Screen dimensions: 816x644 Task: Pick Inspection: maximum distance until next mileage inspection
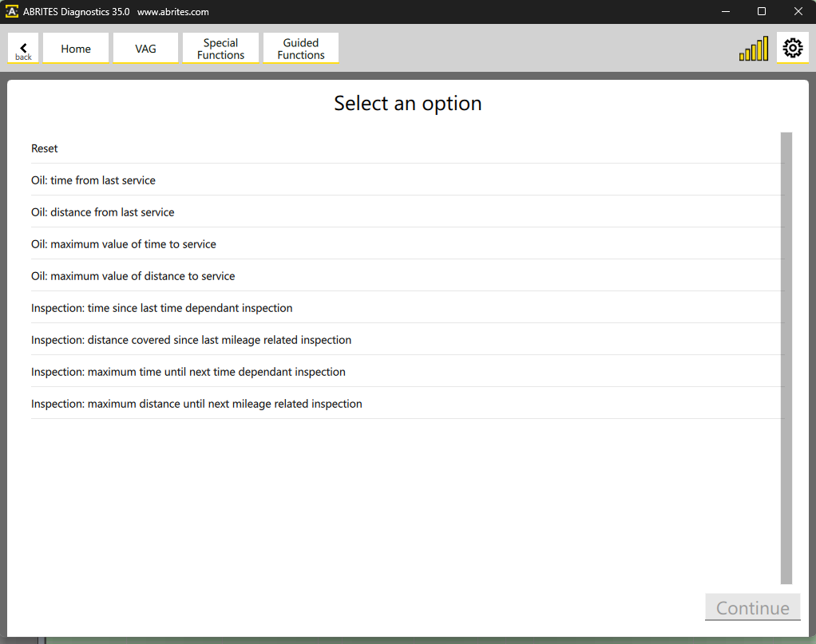407,403
